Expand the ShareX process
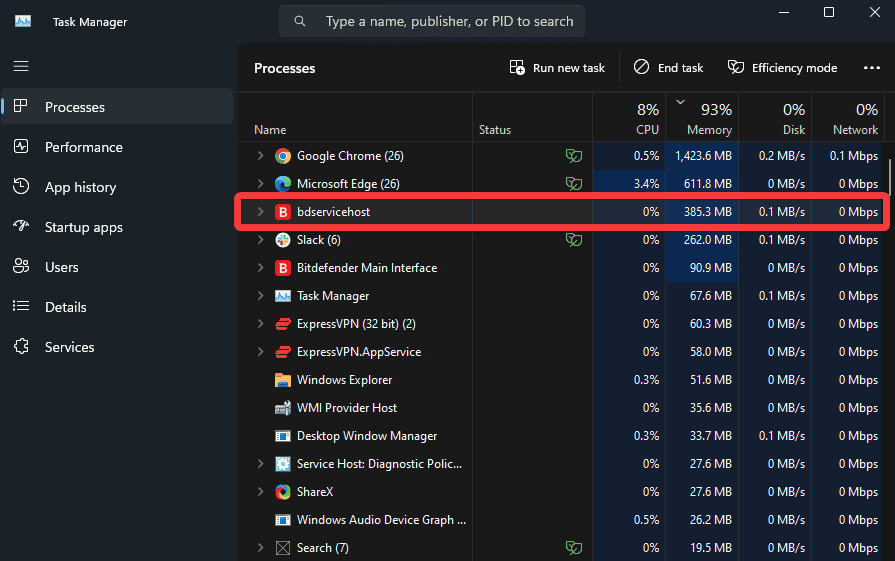The width and height of the screenshot is (895, 561). point(260,491)
